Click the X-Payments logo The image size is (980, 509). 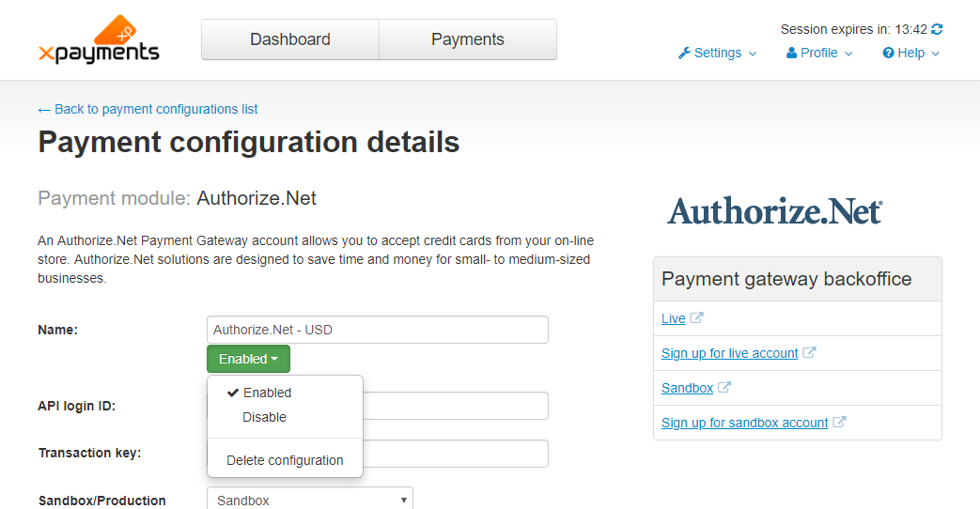pyautogui.click(x=99, y=39)
